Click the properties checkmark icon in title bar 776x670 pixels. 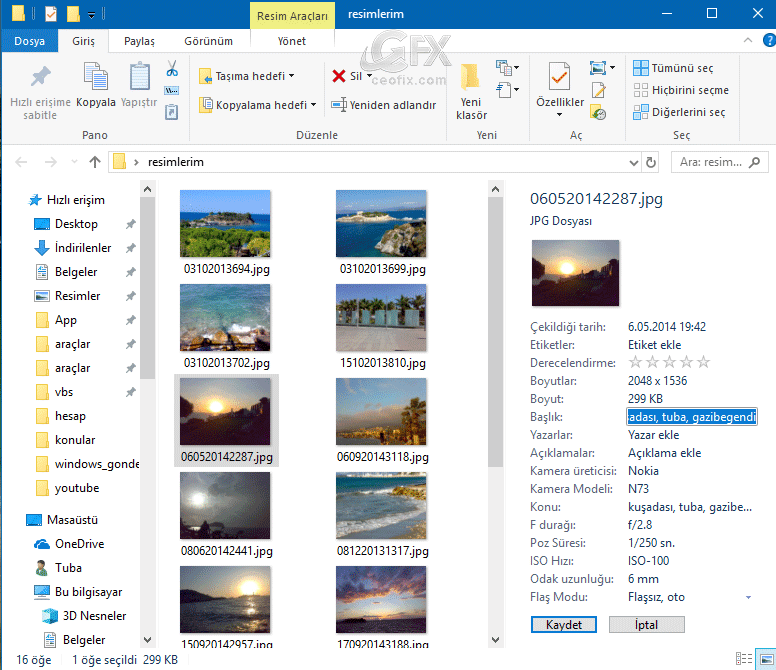tap(51, 14)
